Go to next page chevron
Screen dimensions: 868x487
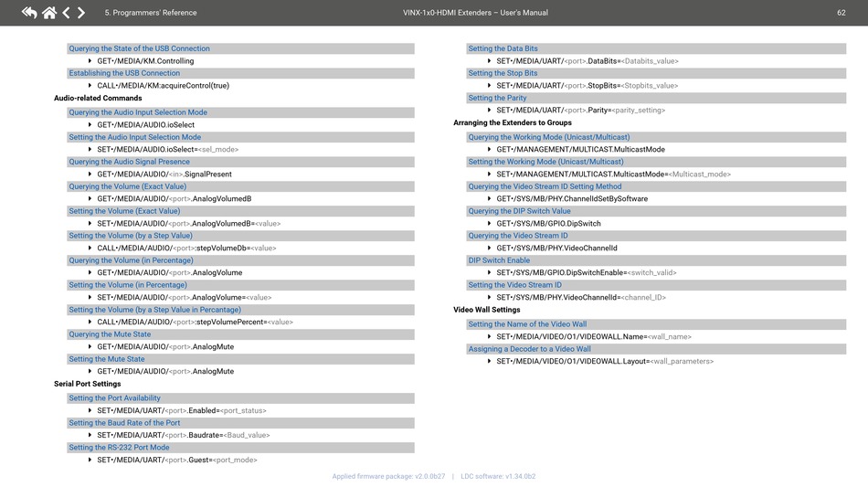[x=81, y=13]
